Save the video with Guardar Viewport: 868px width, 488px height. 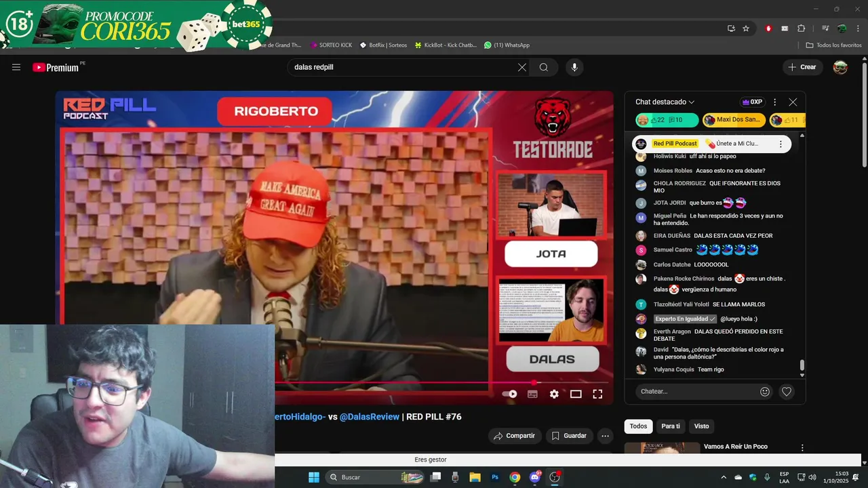click(569, 436)
